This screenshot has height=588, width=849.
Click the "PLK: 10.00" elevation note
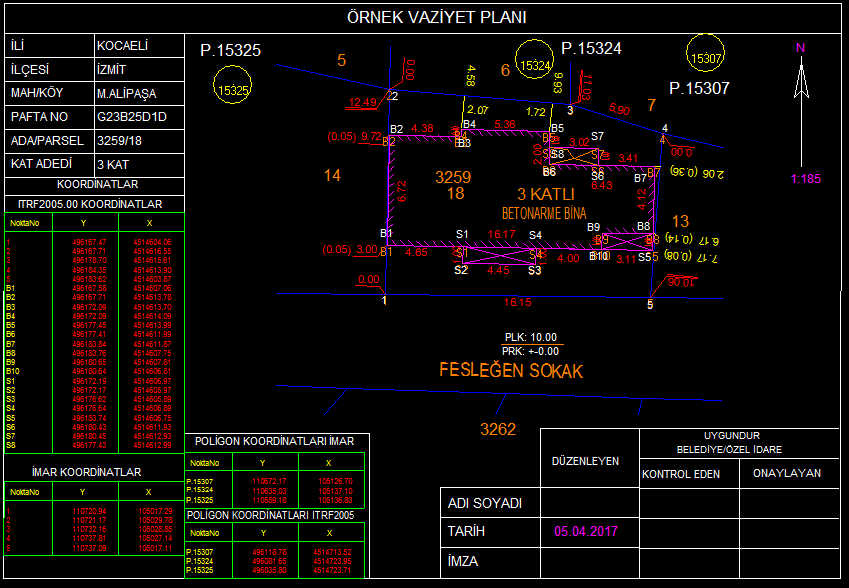tap(531, 337)
